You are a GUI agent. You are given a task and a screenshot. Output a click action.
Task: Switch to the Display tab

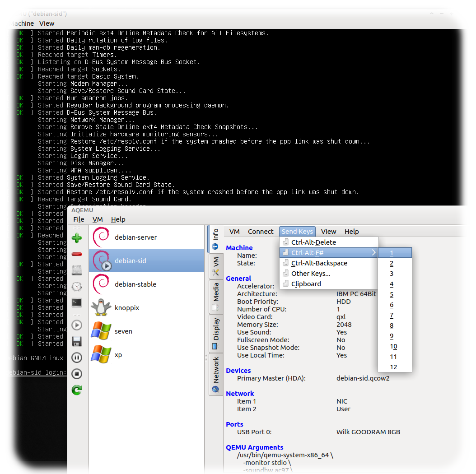click(216, 334)
